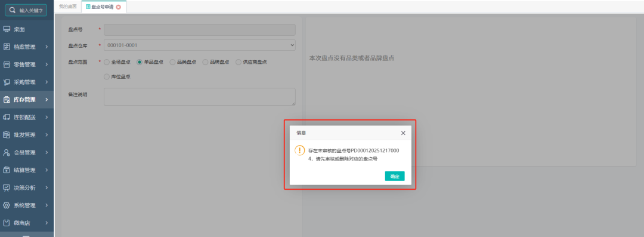The image size is (644, 237).
Task: Expand 库存管理 submenu chevron
Action: [47, 100]
